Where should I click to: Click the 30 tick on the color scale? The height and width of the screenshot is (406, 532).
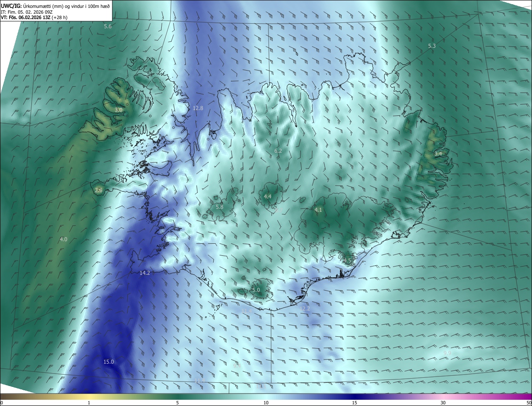(x=443, y=403)
